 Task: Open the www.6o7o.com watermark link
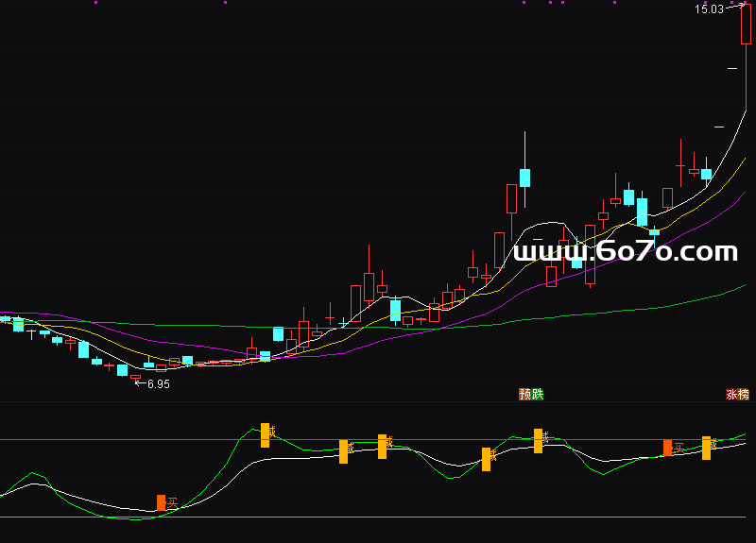(x=625, y=252)
